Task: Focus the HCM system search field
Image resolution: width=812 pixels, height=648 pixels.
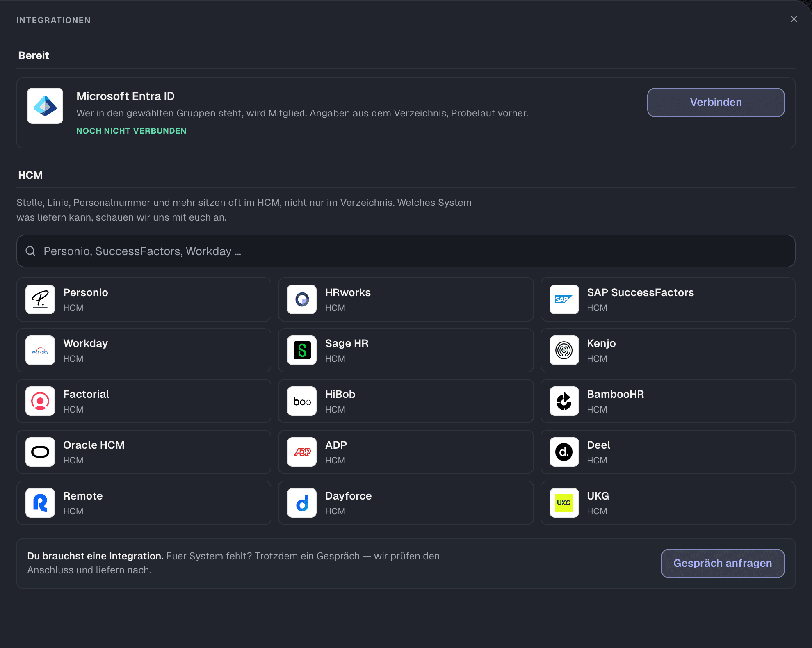Action: 406,251
